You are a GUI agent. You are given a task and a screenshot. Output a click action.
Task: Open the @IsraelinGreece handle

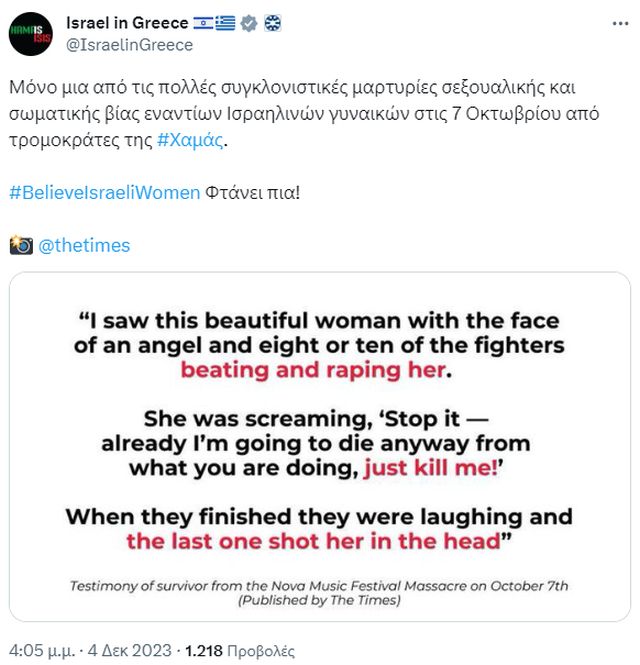click(x=129, y=44)
